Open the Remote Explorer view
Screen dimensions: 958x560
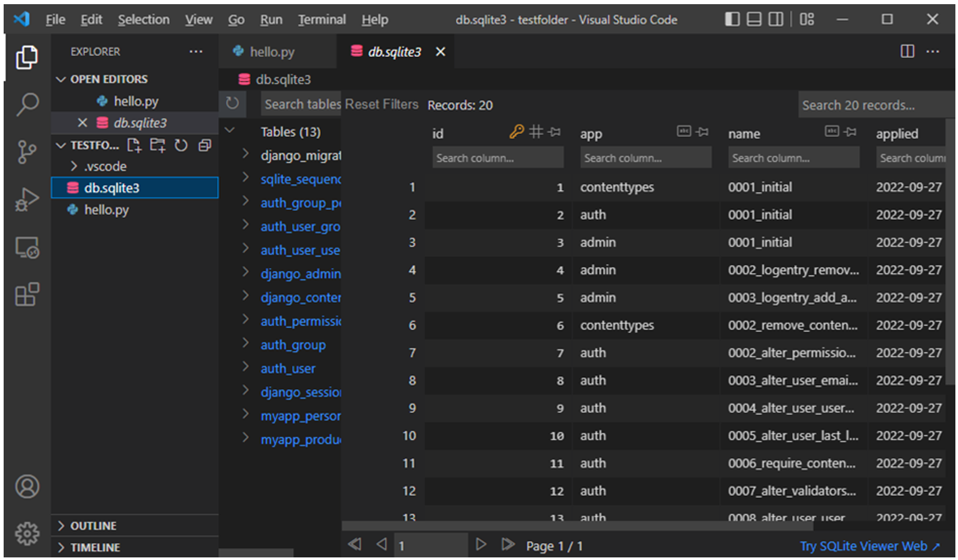click(27, 247)
